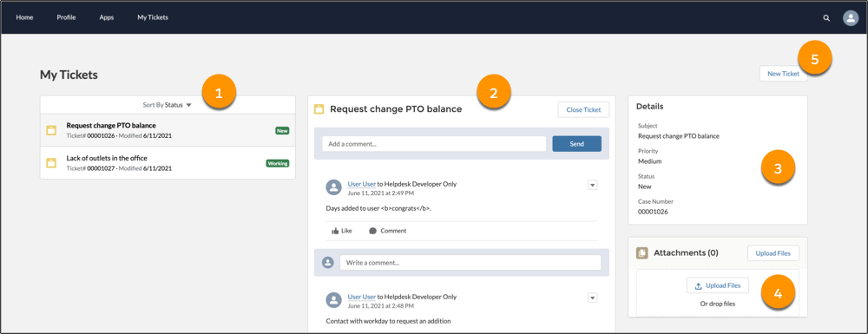Click the case icon beside Request change PTO balance ticket row

click(51, 130)
